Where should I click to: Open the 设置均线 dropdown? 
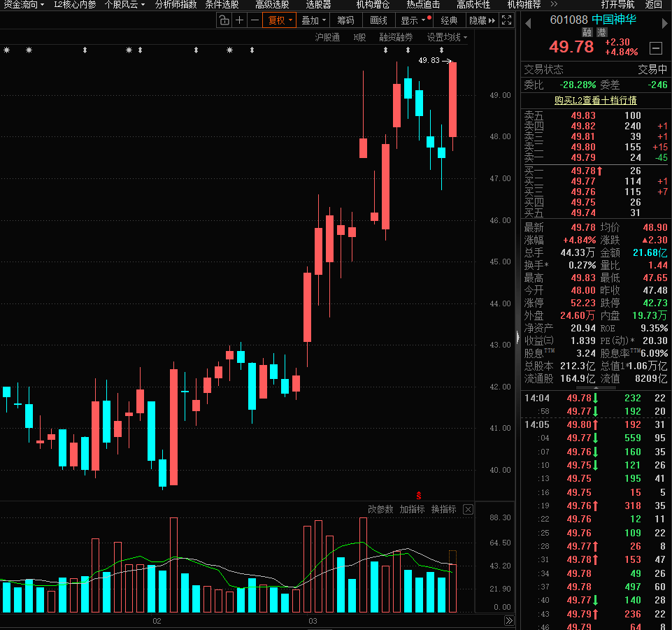pos(448,37)
